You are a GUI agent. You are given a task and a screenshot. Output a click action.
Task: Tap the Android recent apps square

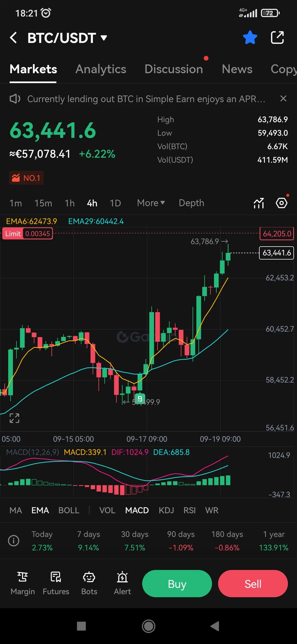[81, 626]
